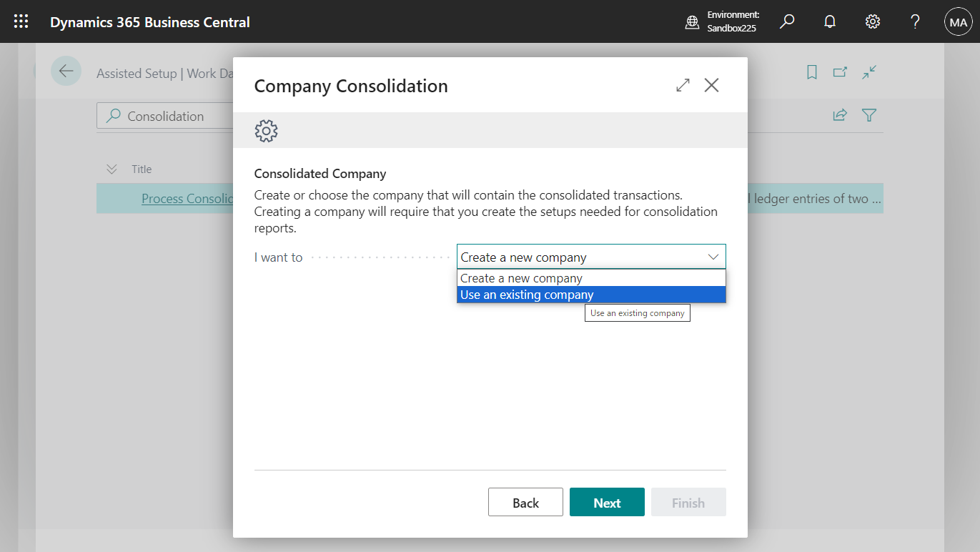The image size is (980, 552).
Task: Open the settings gear in header
Action: coord(873,21)
